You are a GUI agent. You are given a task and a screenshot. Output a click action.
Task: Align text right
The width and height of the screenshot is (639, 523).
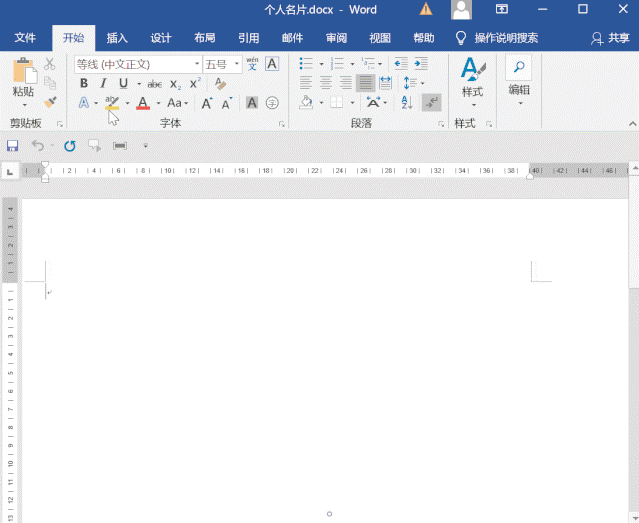pos(345,83)
